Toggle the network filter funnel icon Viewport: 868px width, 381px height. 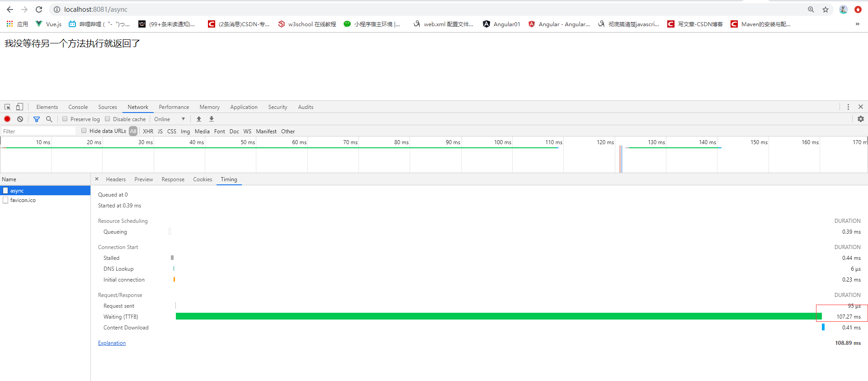tap(37, 119)
